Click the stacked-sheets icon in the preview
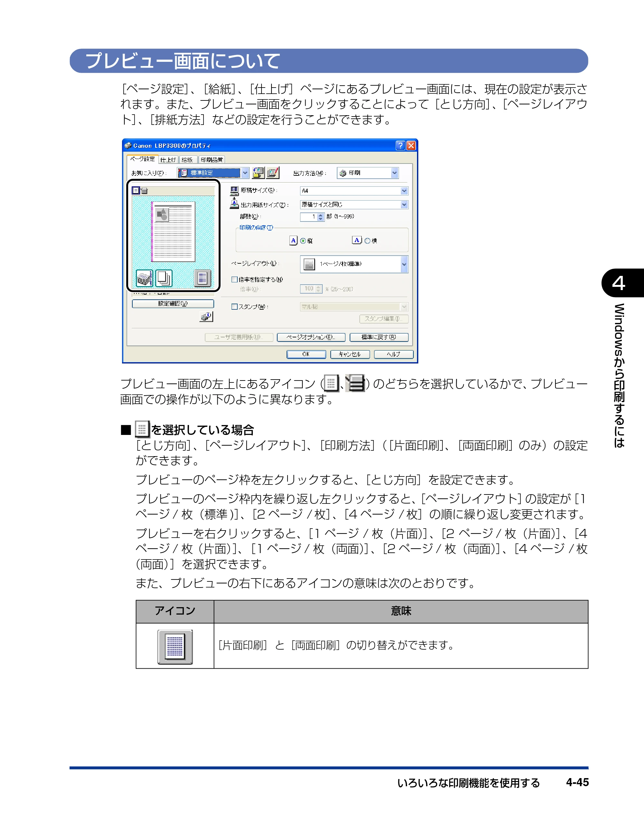 click(164, 278)
